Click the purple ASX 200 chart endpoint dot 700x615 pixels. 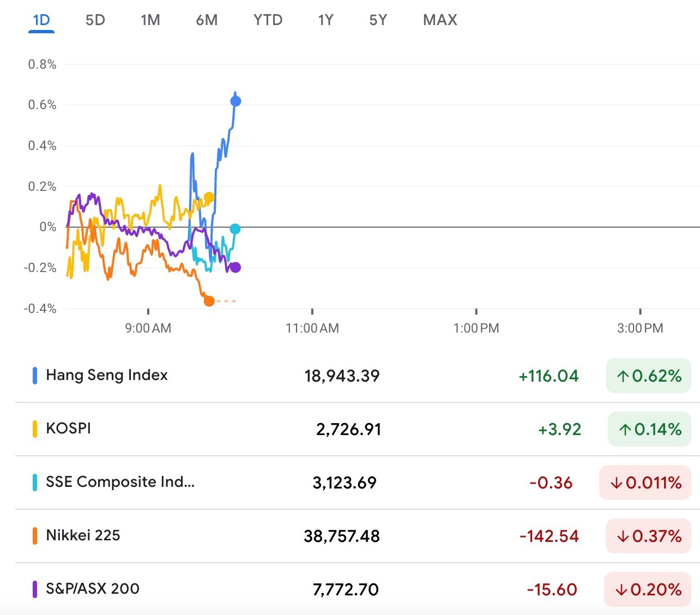coord(235,267)
